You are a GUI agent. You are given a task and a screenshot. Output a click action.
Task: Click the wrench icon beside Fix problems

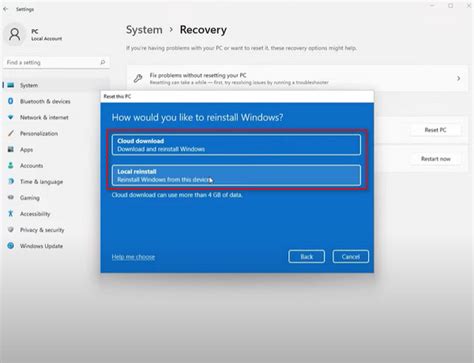click(x=138, y=78)
